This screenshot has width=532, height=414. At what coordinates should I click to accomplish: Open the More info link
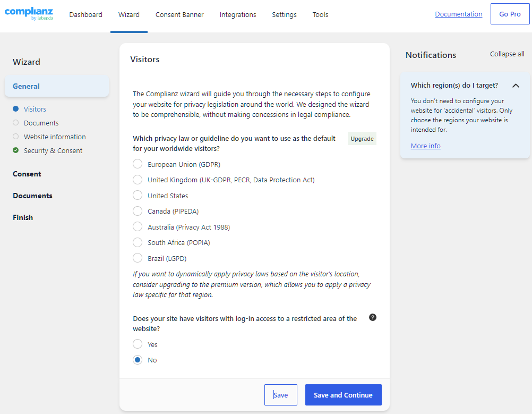pyautogui.click(x=425, y=146)
